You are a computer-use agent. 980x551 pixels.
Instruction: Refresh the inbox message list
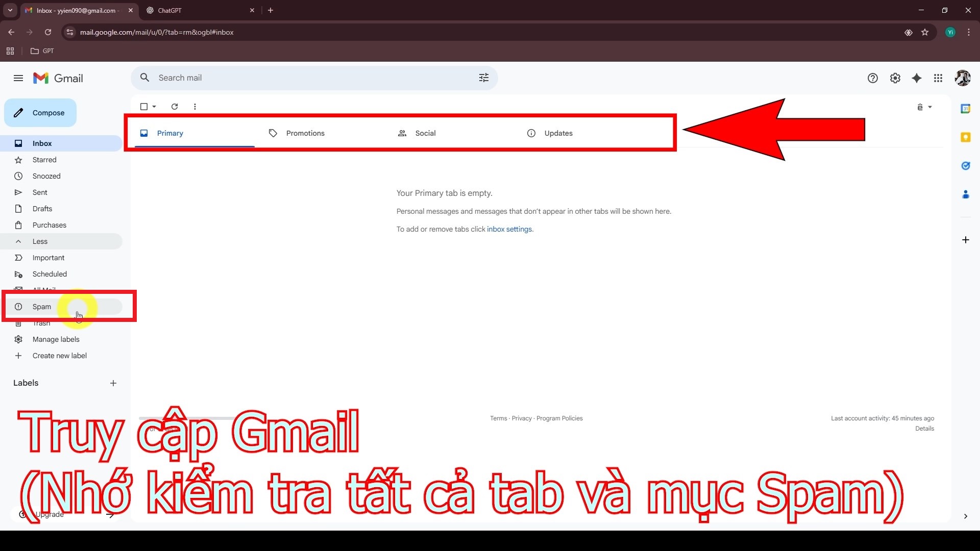pyautogui.click(x=175, y=107)
